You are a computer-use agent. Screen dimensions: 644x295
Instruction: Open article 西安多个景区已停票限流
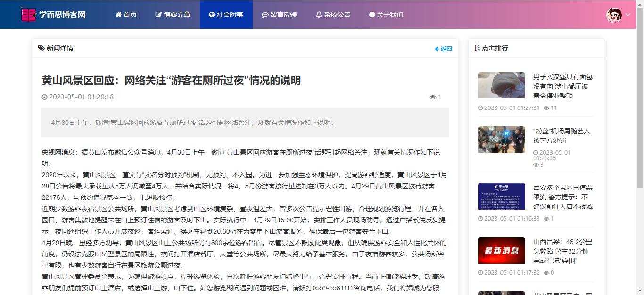click(563, 197)
